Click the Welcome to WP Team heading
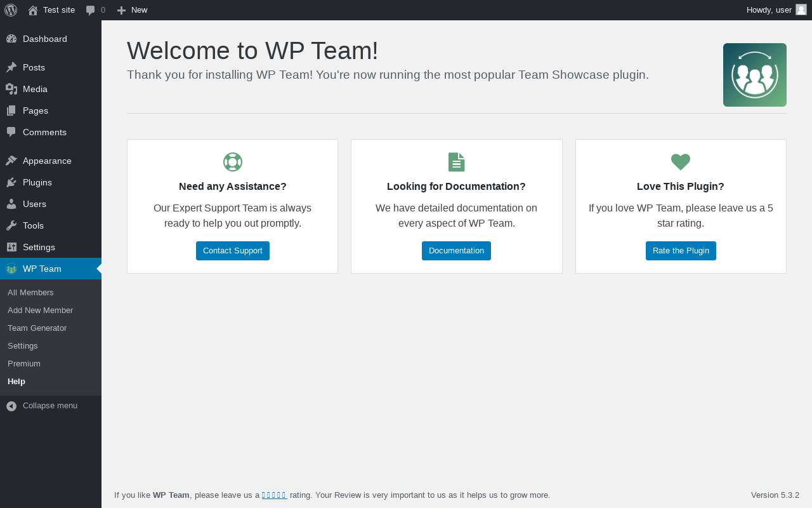Viewport: 812px width, 508px height. click(252, 51)
